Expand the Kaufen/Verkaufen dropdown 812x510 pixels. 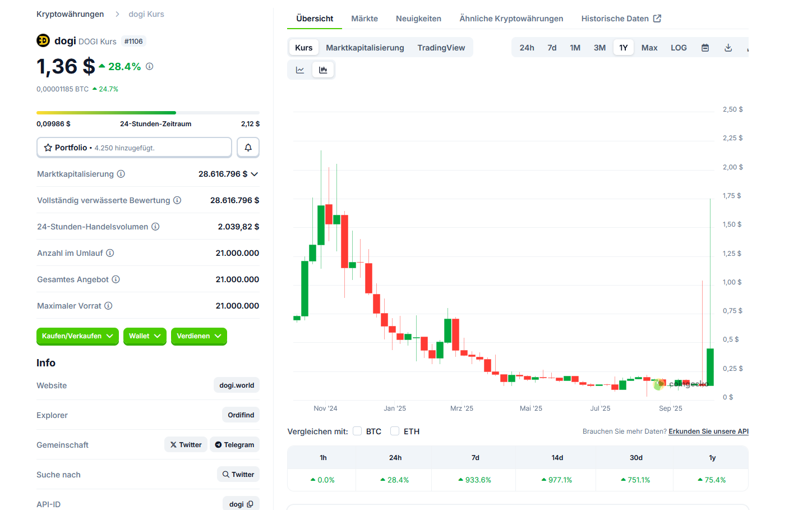tap(77, 336)
